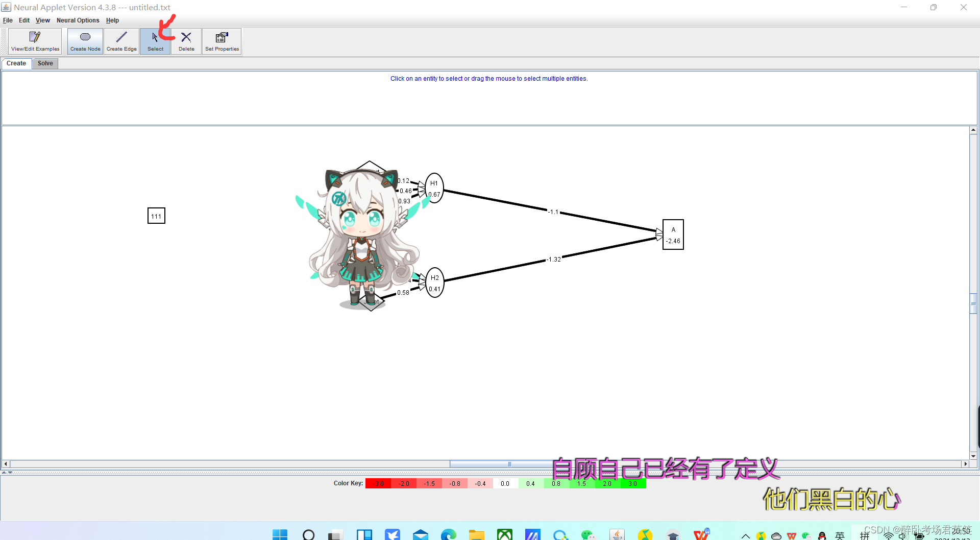Click the -3.0 red color key swatch

click(378, 483)
